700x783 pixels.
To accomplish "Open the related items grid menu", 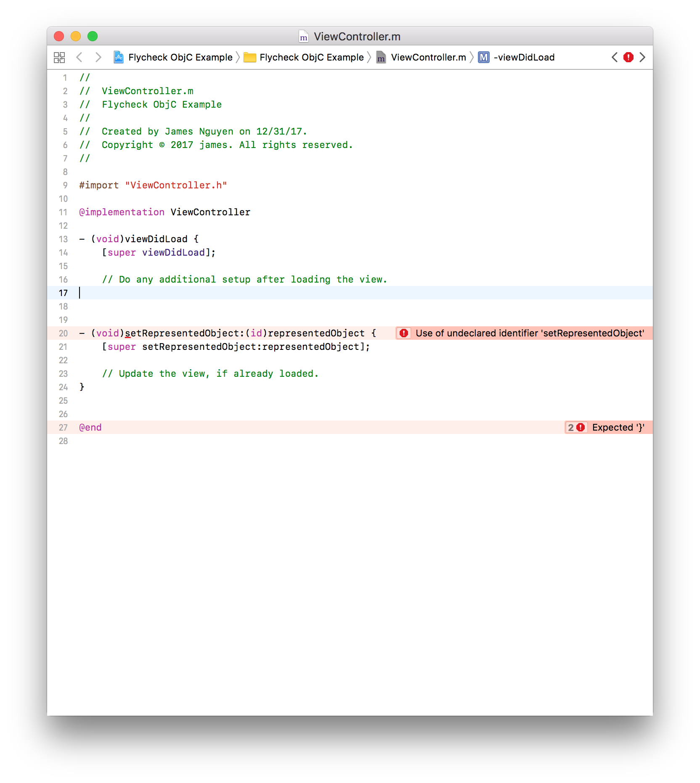I will pos(59,57).
